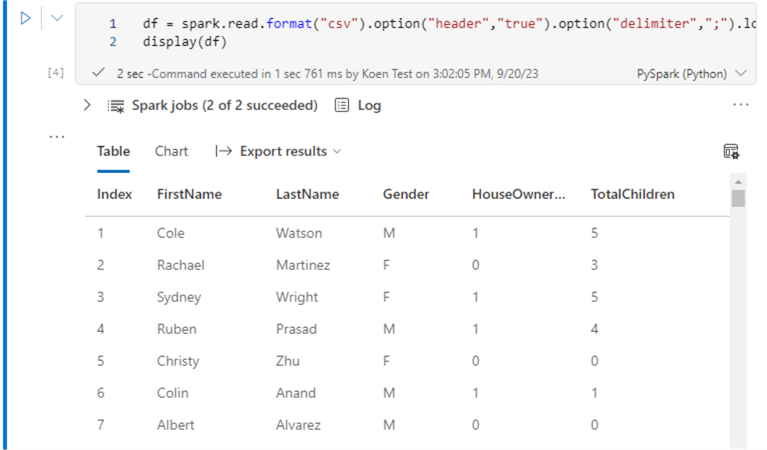
Task: Switch to the Table view tab
Action: pos(113,151)
